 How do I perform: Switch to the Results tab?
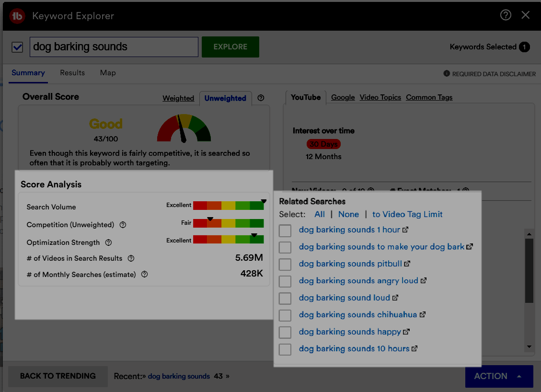(72, 73)
